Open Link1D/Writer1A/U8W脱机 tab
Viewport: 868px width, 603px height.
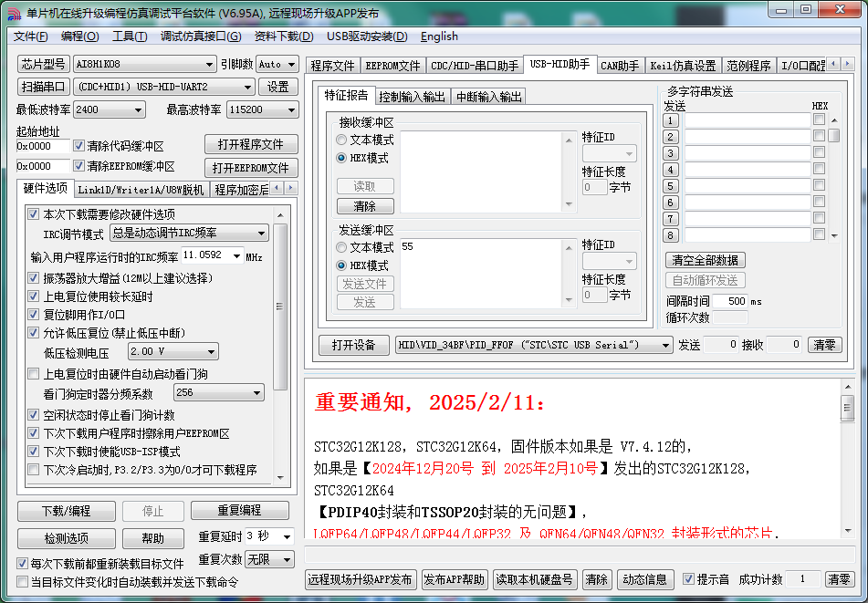coord(141,190)
